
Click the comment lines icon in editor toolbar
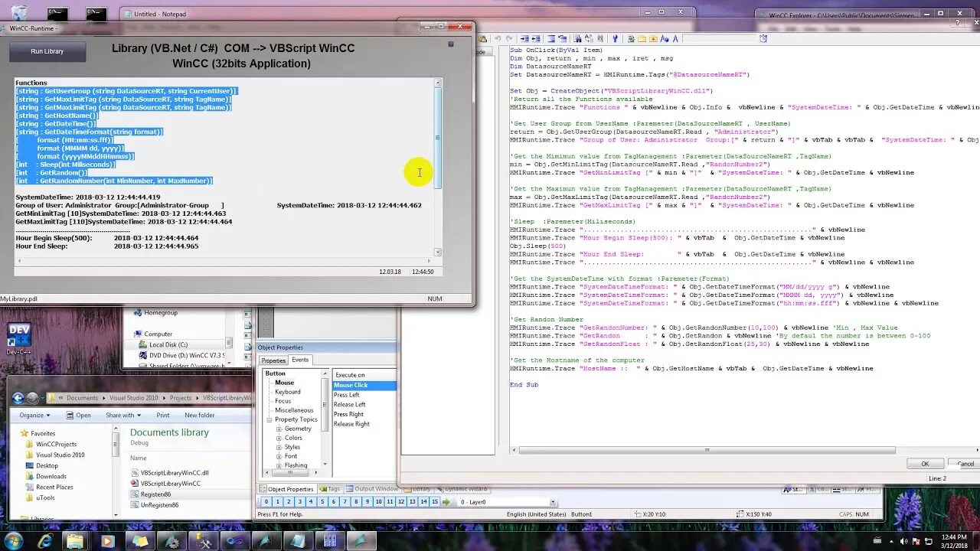point(551,38)
